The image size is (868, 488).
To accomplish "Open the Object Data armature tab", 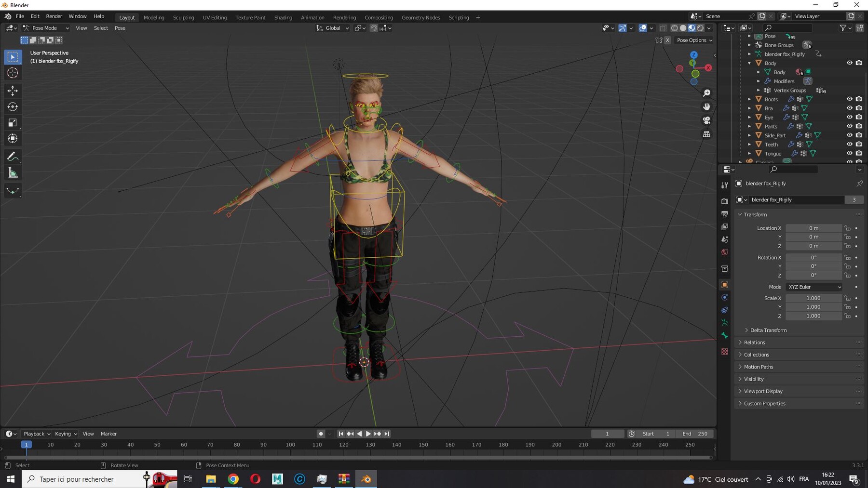I will [724, 323].
